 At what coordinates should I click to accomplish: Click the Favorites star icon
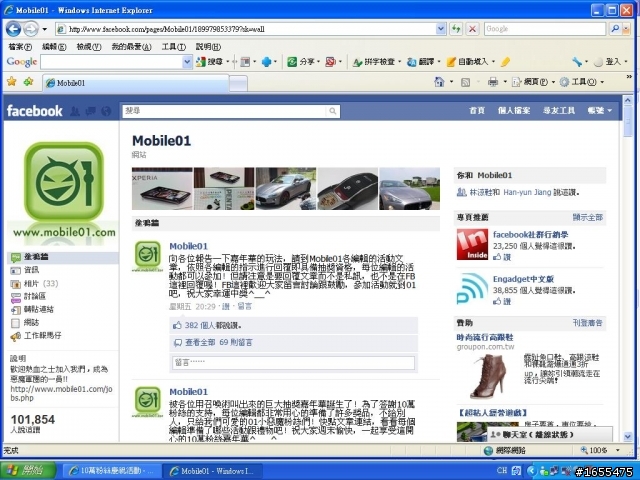(x=12, y=82)
